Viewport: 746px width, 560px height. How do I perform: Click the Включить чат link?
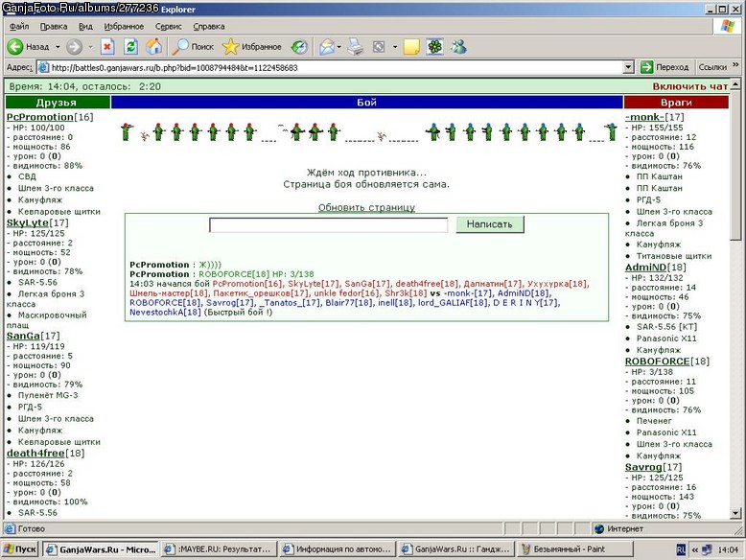[x=689, y=86]
